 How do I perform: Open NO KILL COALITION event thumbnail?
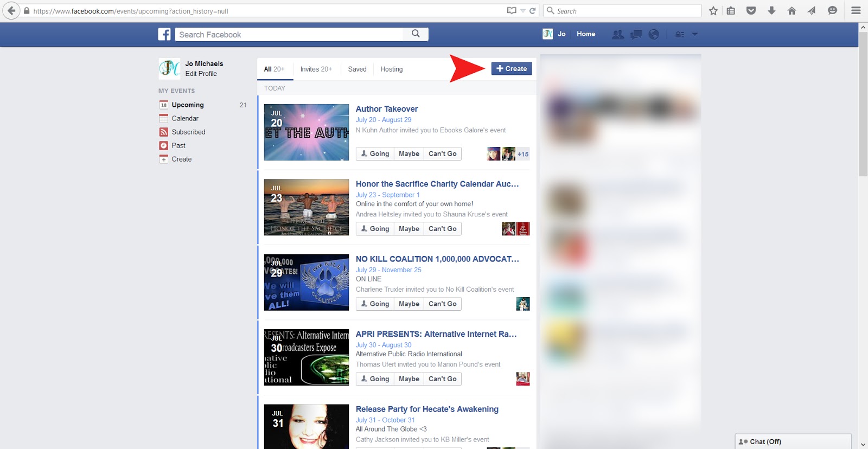coord(307,283)
